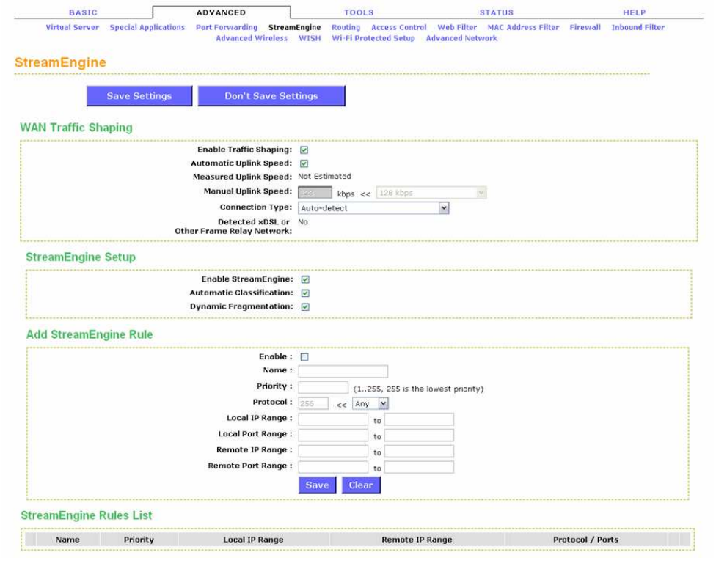
Task: Open the 128 kbps speed dropdown
Action: [x=431, y=193]
